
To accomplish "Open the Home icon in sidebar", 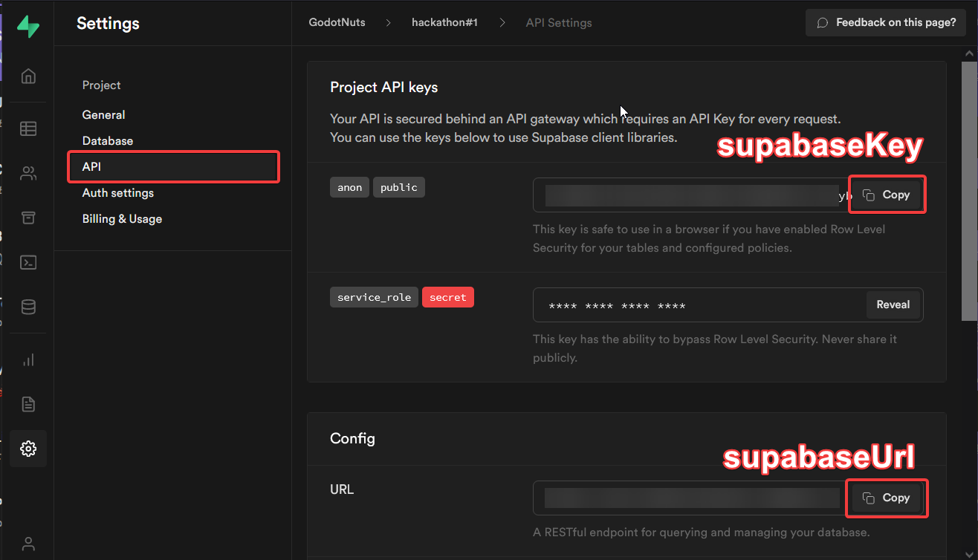I will coord(28,76).
